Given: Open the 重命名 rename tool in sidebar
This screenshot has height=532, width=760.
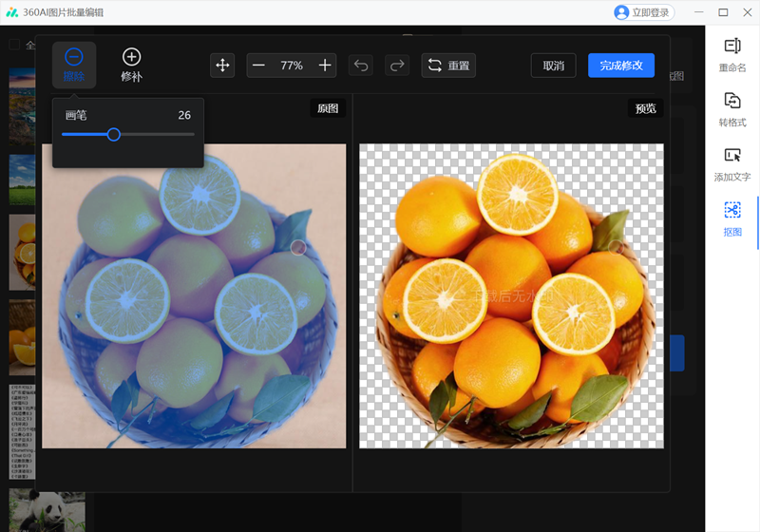Looking at the screenshot, I should click(x=731, y=54).
